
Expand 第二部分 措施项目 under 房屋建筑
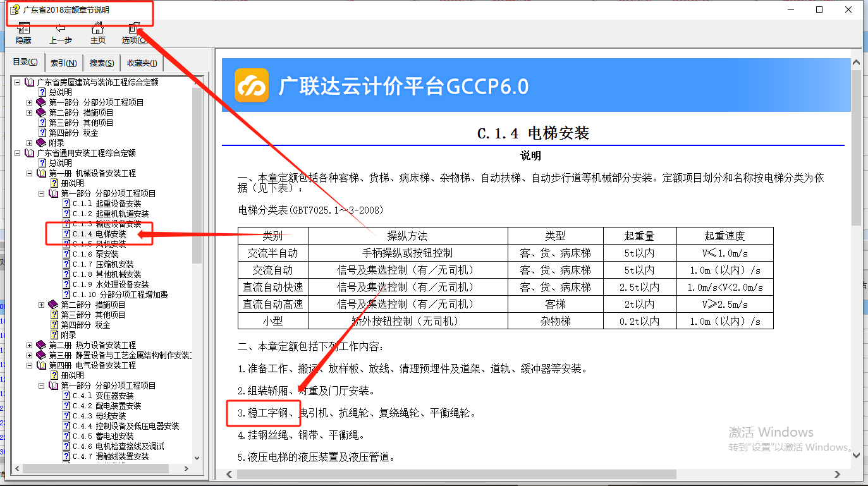coord(30,112)
